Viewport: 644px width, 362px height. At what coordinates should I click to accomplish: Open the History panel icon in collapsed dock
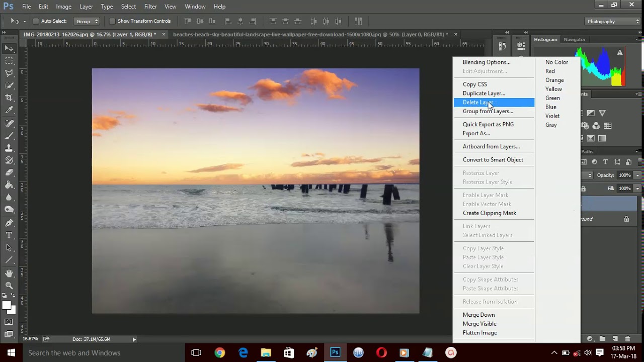502,46
